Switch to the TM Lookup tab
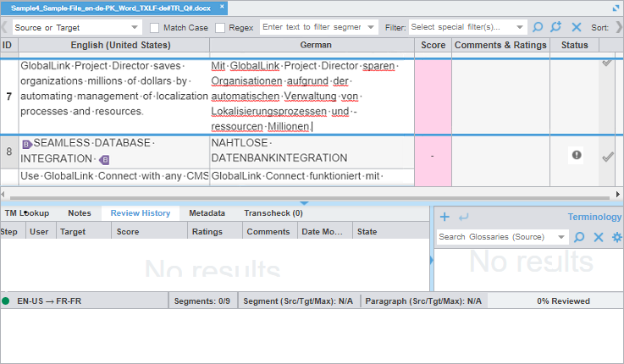Image resolution: width=624 pixels, height=364 pixels. [26, 213]
